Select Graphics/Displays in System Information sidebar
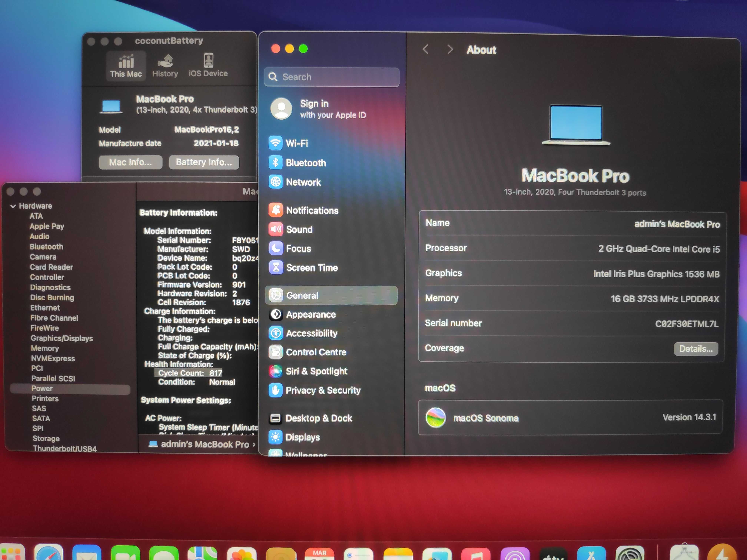Viewport: 747px width, 560px height. 62,338
